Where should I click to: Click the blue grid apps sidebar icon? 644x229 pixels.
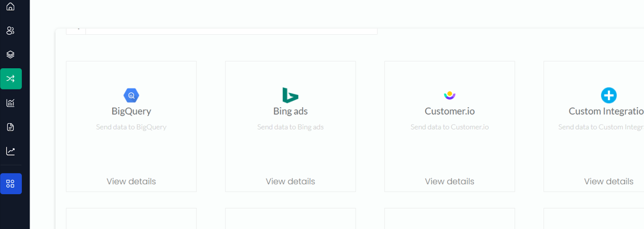[11, 184]
